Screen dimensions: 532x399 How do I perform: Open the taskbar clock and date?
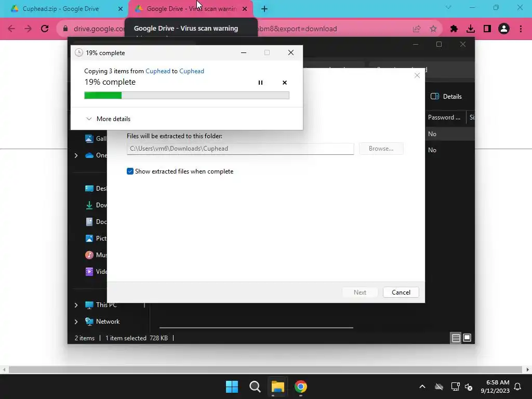(495, 387)
